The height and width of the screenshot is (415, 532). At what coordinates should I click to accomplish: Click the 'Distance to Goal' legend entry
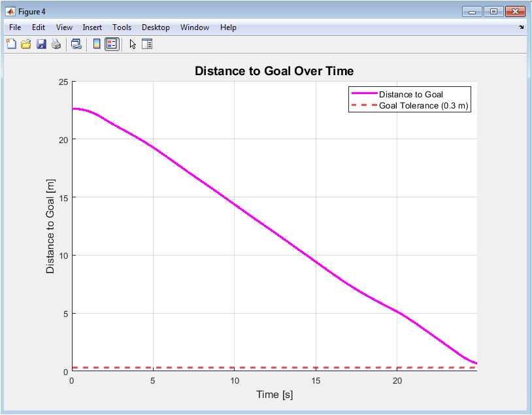(x=410, y=94)
